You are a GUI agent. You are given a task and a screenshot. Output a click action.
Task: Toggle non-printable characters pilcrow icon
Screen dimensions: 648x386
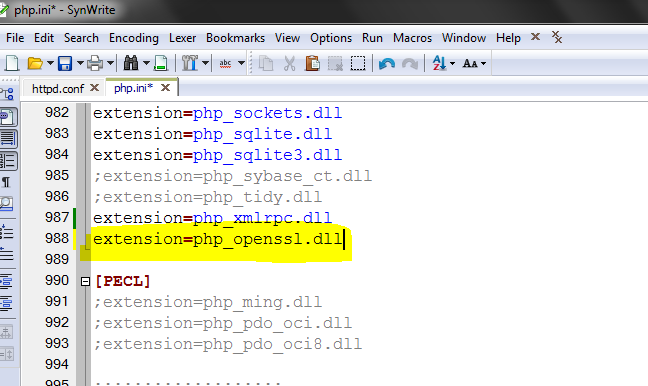point(6,182)
